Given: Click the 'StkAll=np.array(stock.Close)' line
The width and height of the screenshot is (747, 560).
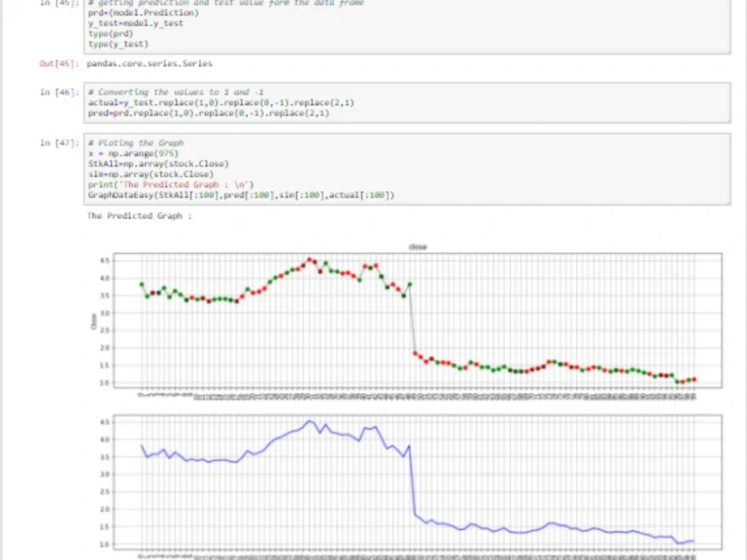Looking at the screenshot, I should click(158, 164).
